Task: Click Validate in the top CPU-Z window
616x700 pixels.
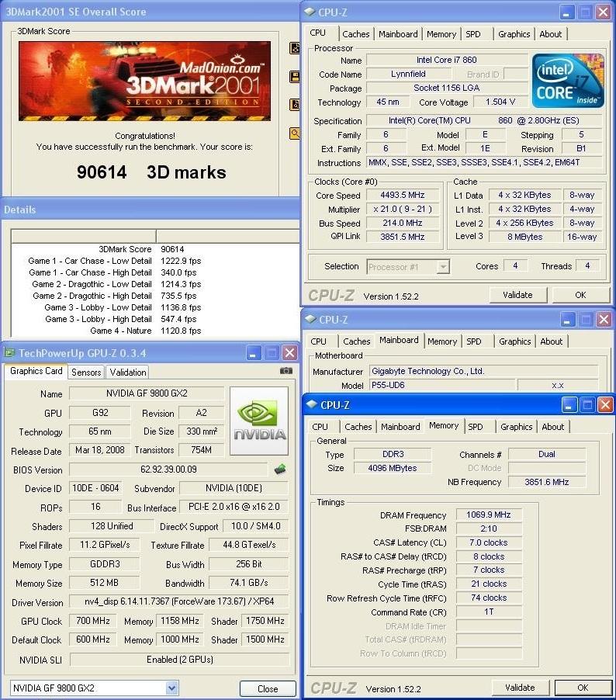Action: click(517, 295)
